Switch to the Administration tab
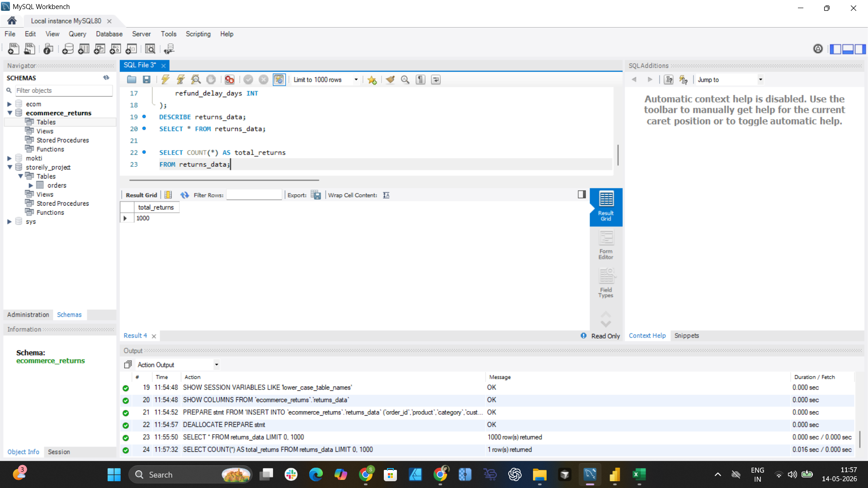868x488 pixels. (x=28, y=314)
